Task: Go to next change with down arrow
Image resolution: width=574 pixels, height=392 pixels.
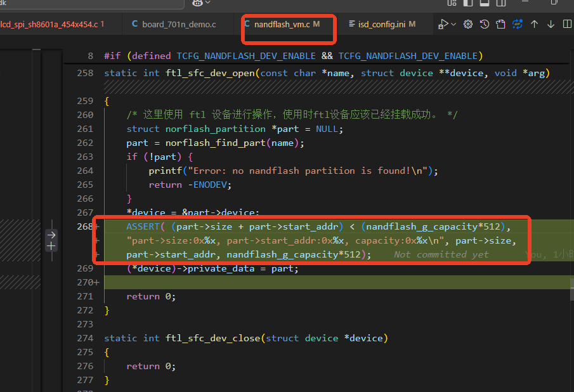Action: [551, 24]
